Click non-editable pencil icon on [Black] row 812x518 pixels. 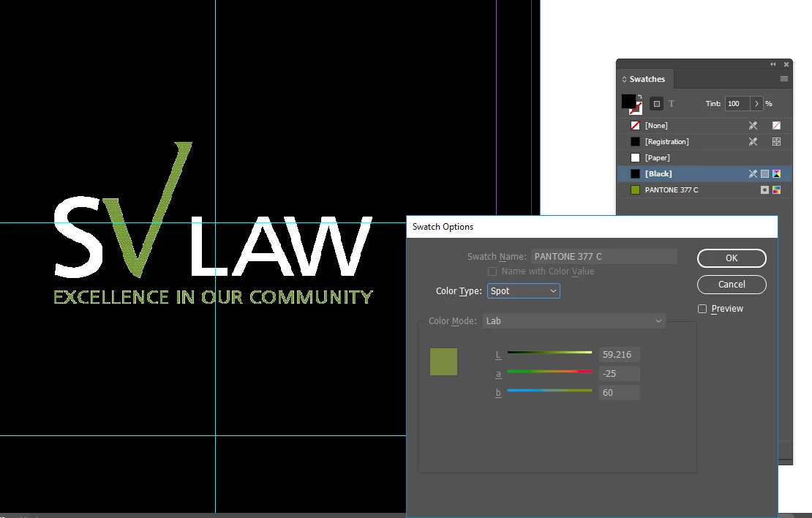coord(753,173)
